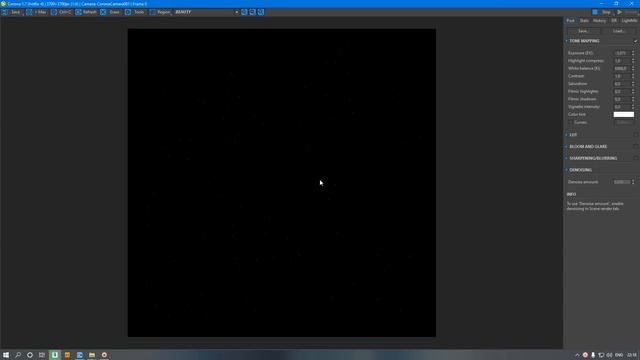Click the curves Editor button
The height and width of the screenshot is (360, 640).
623,122
